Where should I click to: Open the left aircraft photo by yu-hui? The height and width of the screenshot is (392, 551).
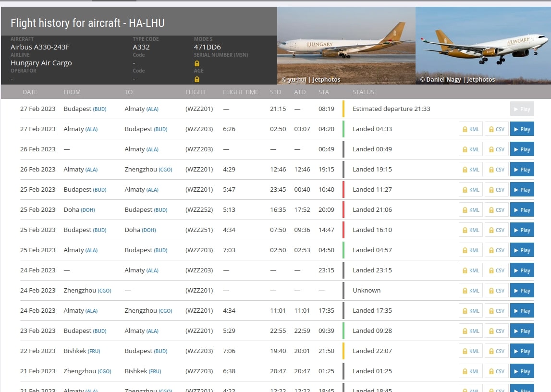[x=346, y=46]
